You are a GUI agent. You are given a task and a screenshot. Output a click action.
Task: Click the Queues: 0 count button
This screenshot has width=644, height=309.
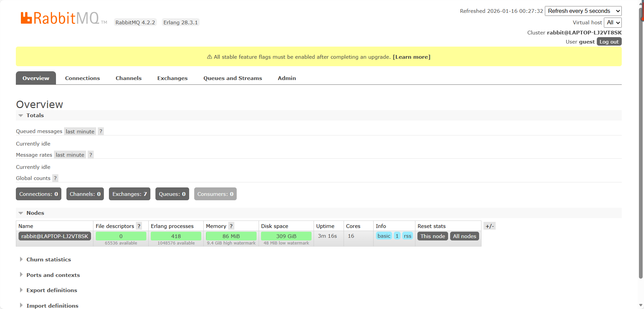(x=172, y=194)
